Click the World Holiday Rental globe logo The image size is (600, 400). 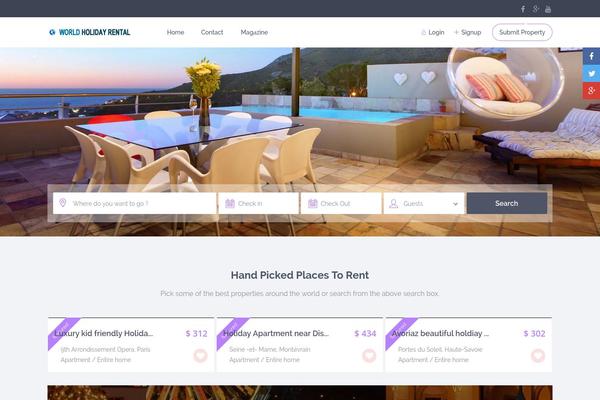(52, 32)
